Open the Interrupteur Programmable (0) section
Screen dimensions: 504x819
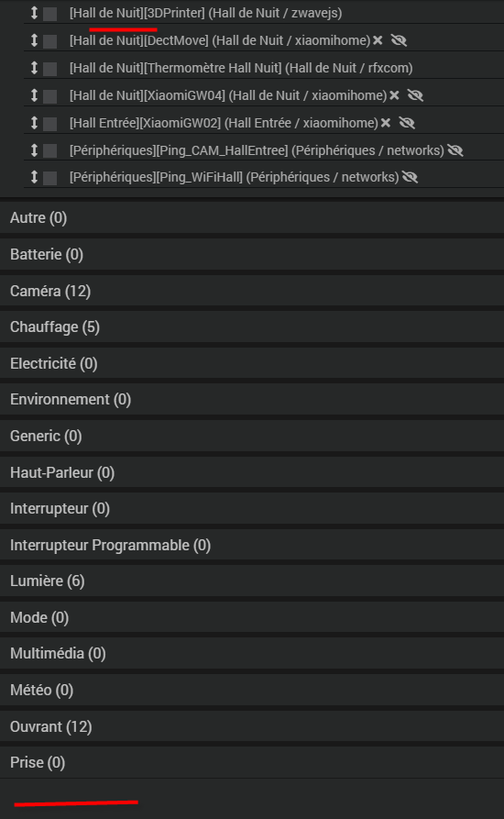pos(252,545)
